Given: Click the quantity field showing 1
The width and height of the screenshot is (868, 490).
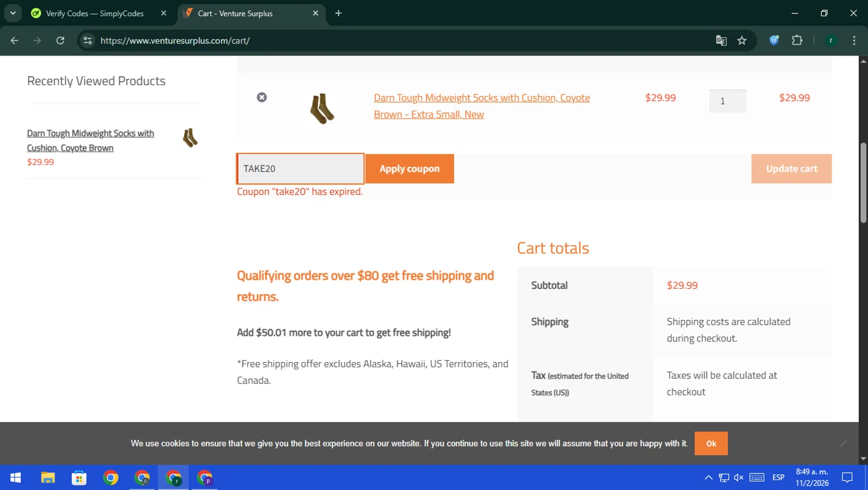Looking at the screenshot, I should (x=727, y=101).
